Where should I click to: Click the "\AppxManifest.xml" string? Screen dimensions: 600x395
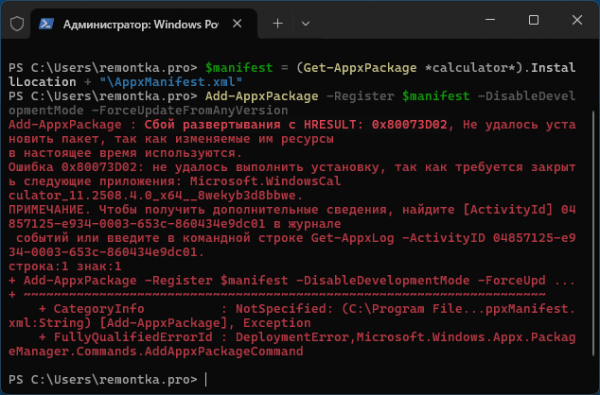171,82
